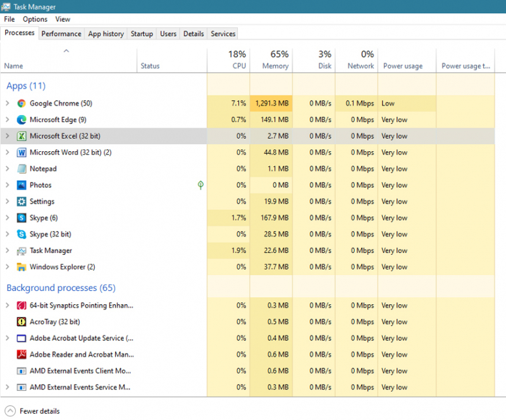Sort by Disk usage column header
506x420 pixels.
(314, 60)
